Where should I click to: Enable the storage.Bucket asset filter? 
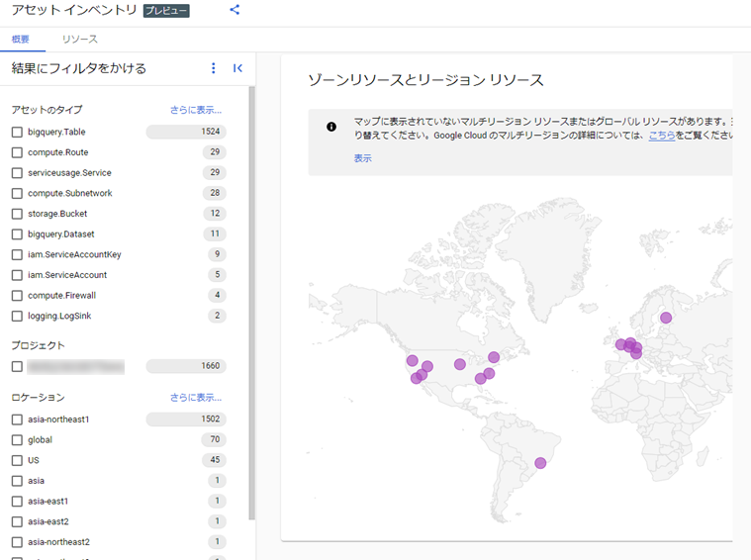[17, 214]
